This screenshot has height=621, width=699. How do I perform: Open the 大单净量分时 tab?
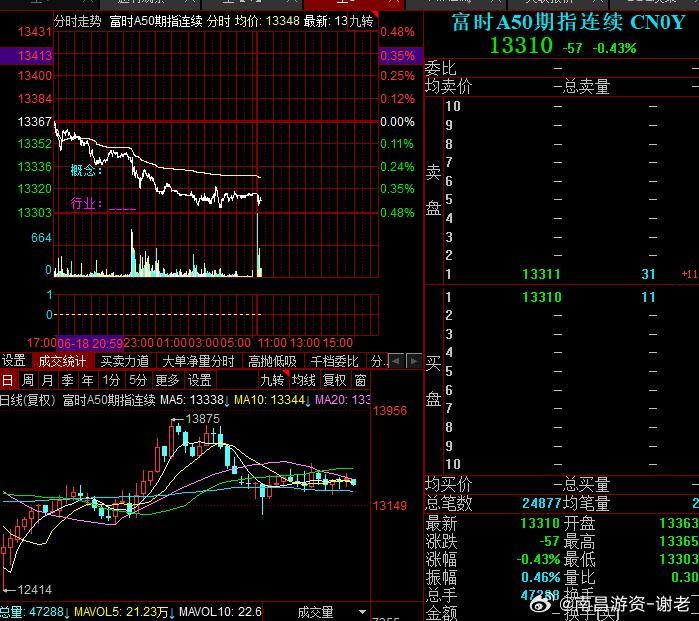[x=198, y=361]
